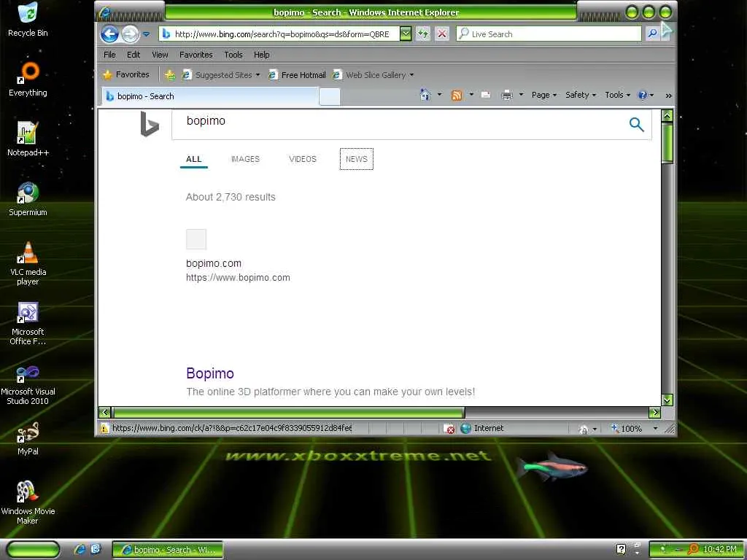This screenshot has width=747, height=560.
Task: Click the vertical scrollbar down arrow
Action: coord(667,400)
